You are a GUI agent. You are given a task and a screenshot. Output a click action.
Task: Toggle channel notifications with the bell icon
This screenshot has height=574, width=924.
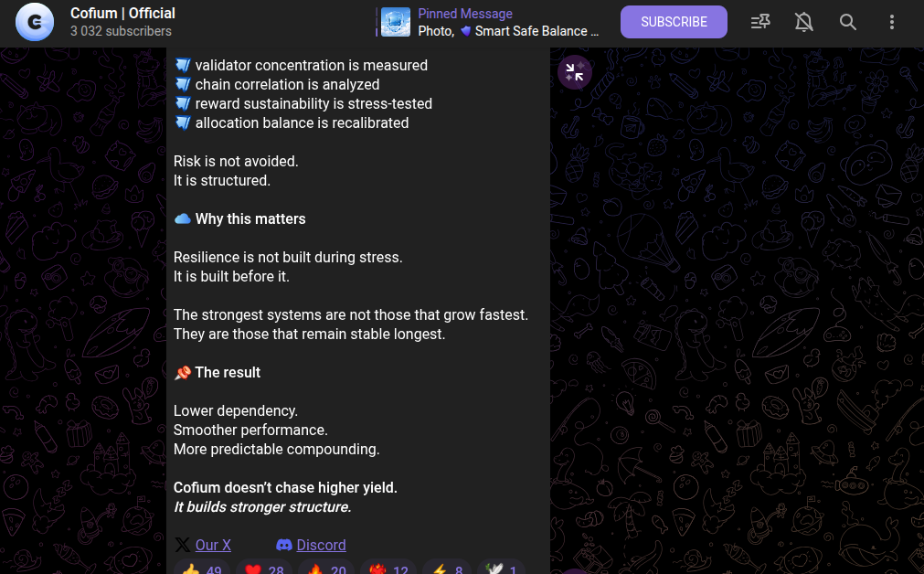pos(804,22)
